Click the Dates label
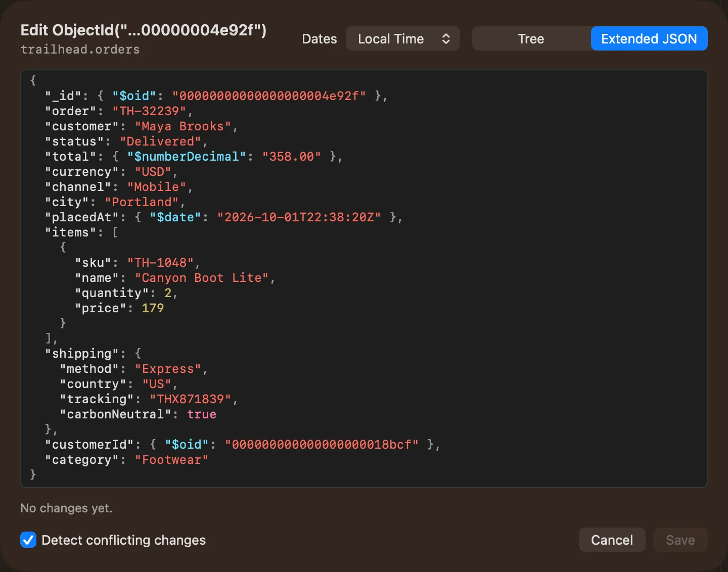Screen dimensions: 728x572 (x=320, y=39)
